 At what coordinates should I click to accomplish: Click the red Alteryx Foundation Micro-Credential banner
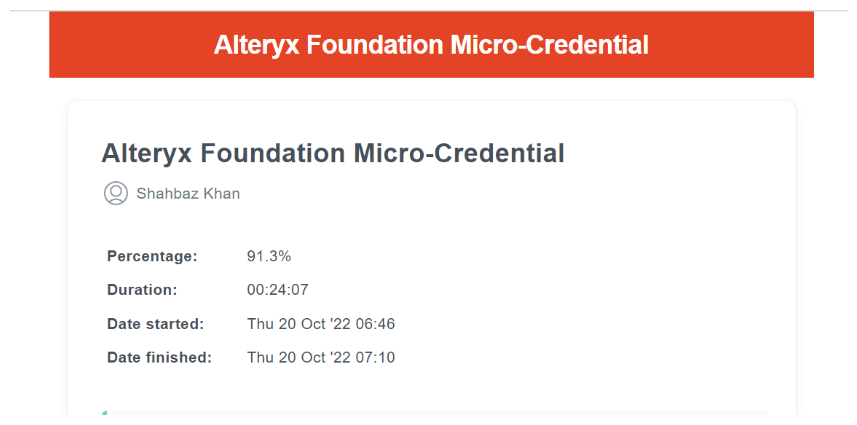coord(431,45)
